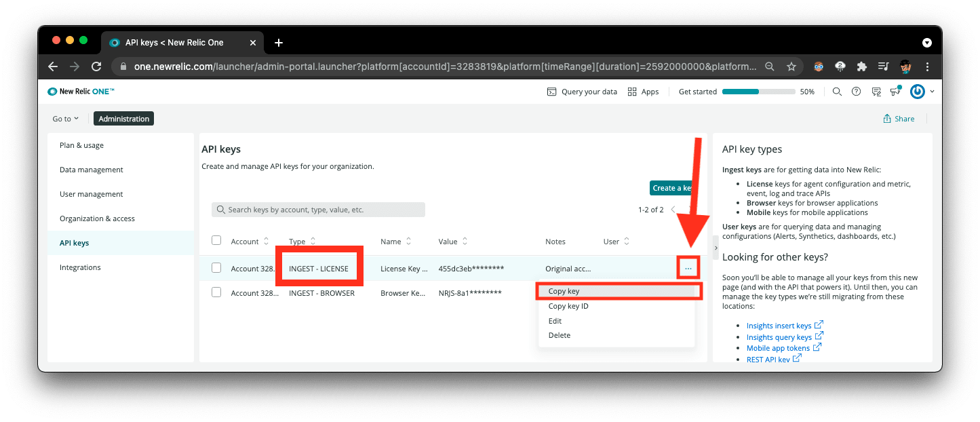Viewport: 980px width, 422px height.
Task: Expand the user account menu chevron
Action: point(933,92)
